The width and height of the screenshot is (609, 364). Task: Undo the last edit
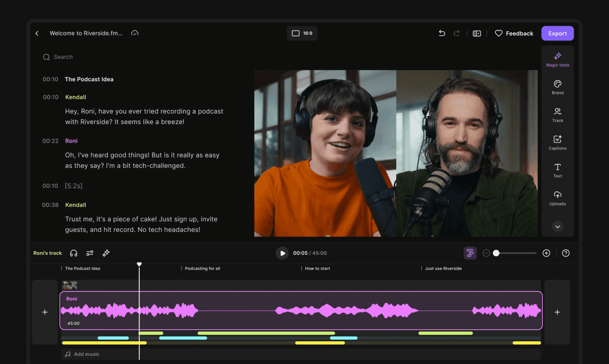pyautogui.click(x=442, y=33)
